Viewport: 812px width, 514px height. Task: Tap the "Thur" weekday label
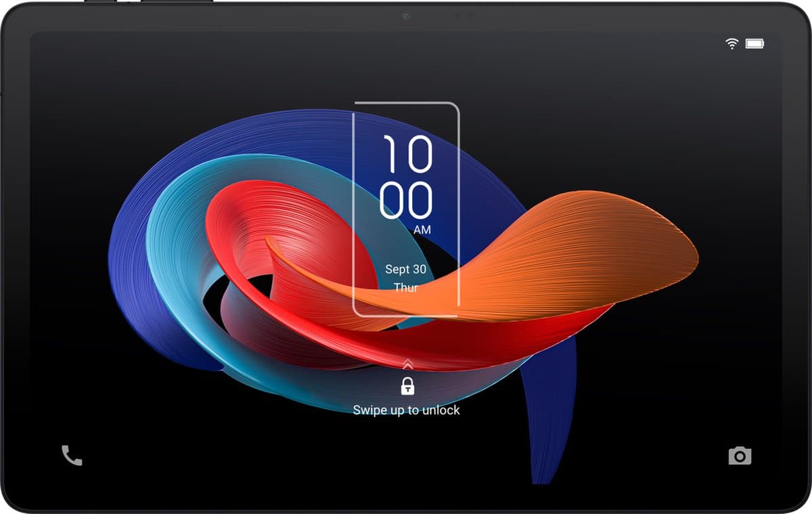pos(406,287)
